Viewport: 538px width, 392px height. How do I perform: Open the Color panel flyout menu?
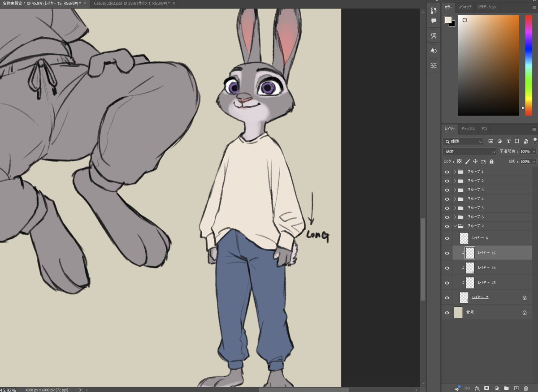[534, 7]
